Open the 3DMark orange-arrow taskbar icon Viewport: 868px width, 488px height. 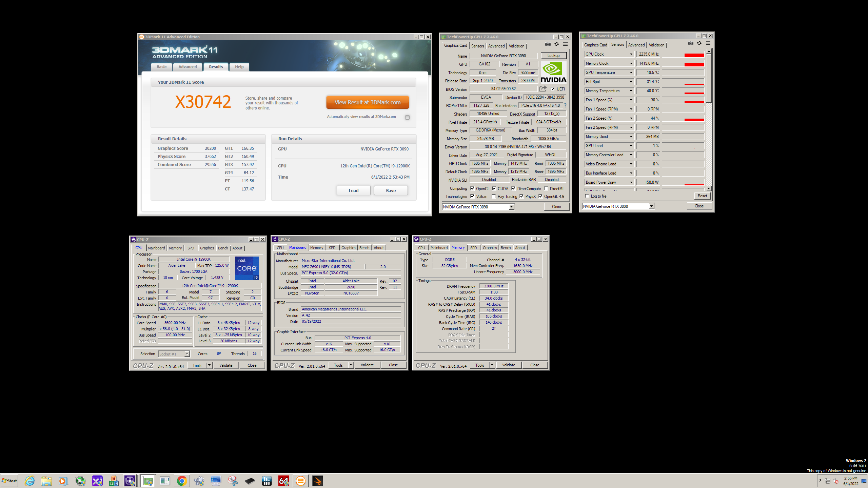click(318, 481)
